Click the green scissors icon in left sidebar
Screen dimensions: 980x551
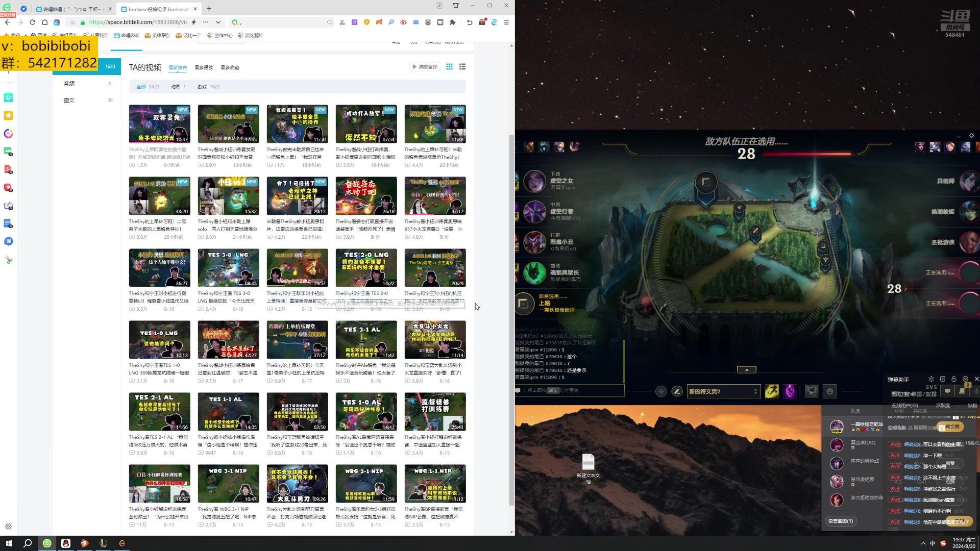8,260
